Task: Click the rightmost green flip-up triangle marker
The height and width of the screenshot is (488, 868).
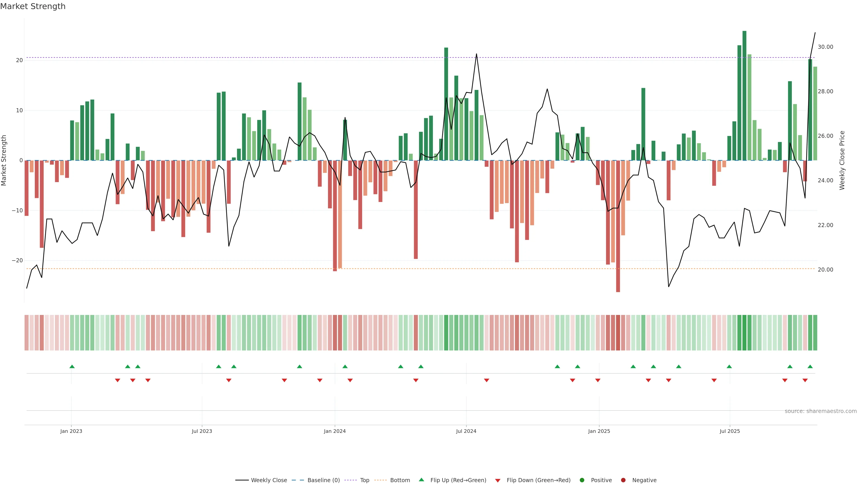Action: (x=810, y=366)
